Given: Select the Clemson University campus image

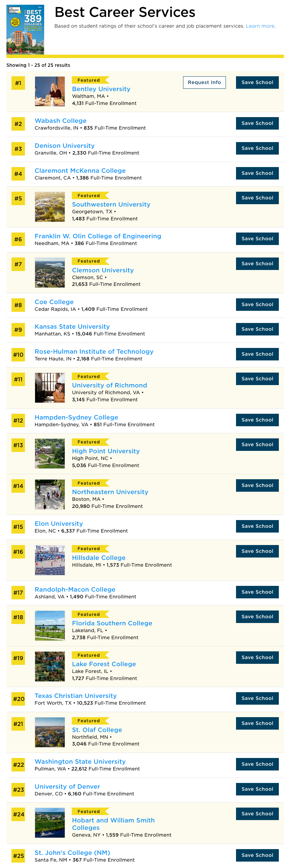Looking at the screenshot, I should (x=50, y=273).
